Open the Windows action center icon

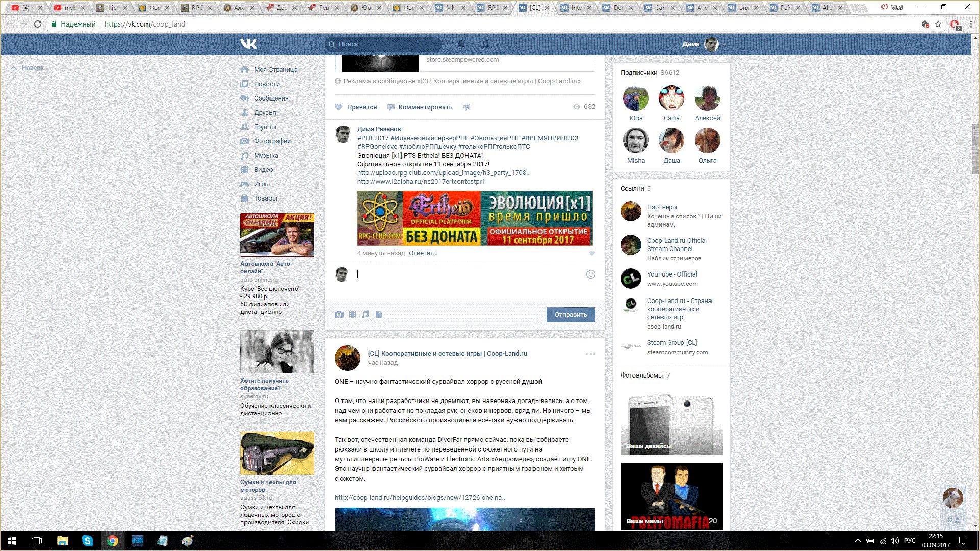[963, 541]
